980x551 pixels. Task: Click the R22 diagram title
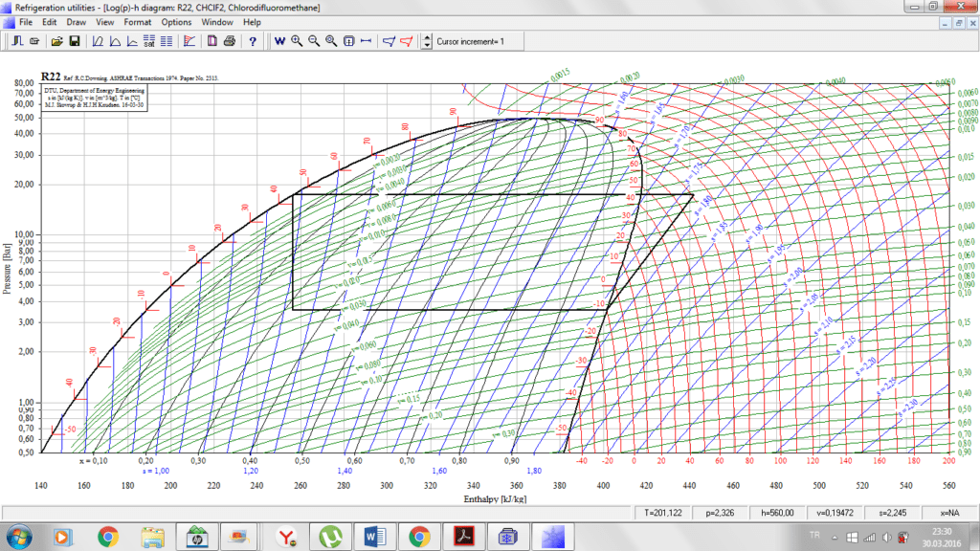click(51, 77)
